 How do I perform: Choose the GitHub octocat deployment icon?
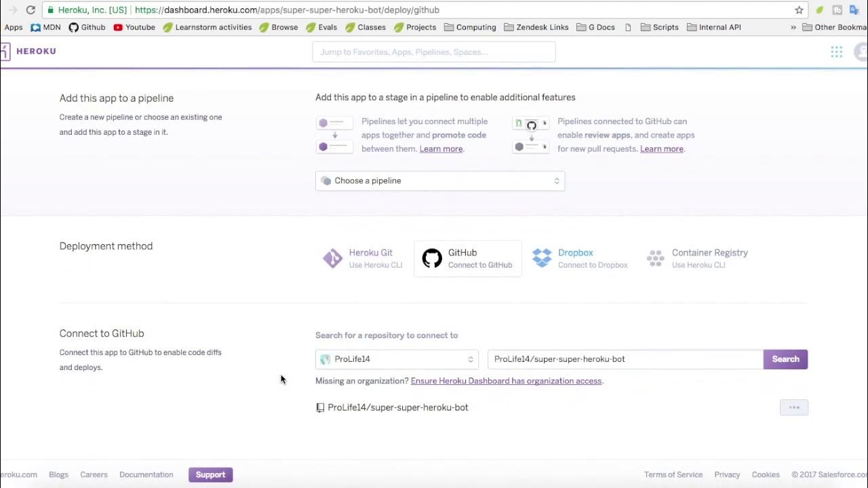point(432,258)
